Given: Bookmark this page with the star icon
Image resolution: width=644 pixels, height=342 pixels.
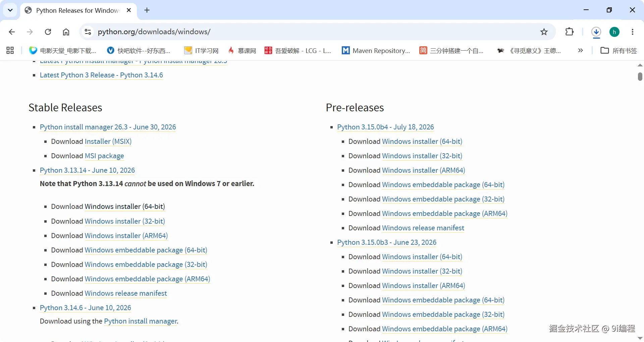Looking at the screenshot, I should coord(544,32).
